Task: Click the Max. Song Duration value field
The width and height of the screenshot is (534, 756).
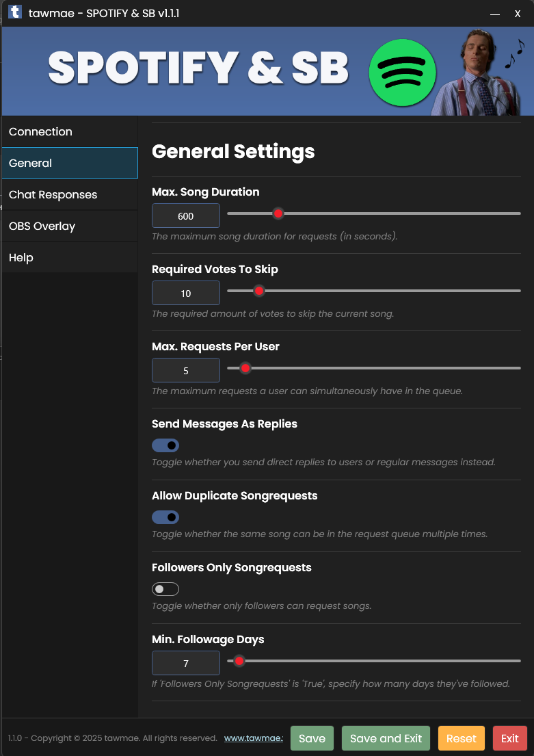Action: (x=186, y=216)
